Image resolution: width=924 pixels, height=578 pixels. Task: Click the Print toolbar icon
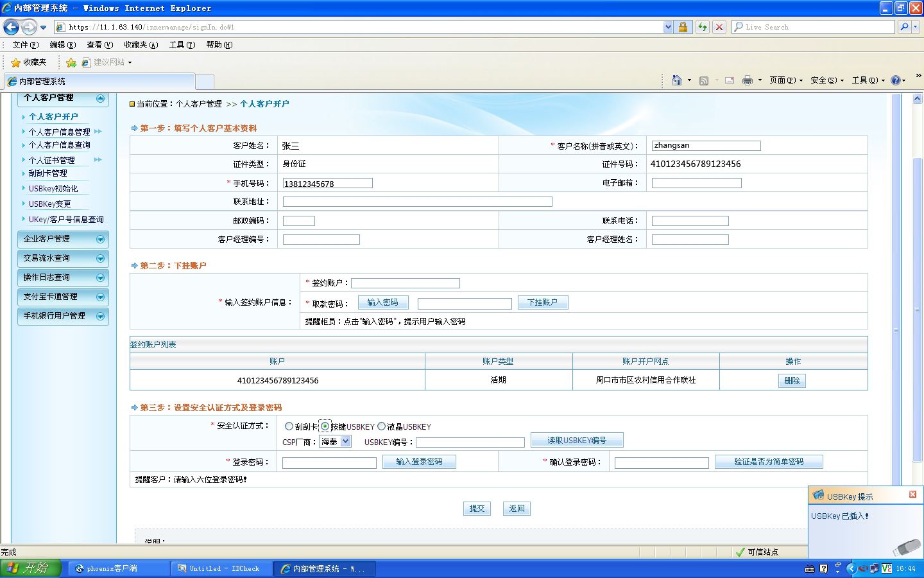(747, 80)
